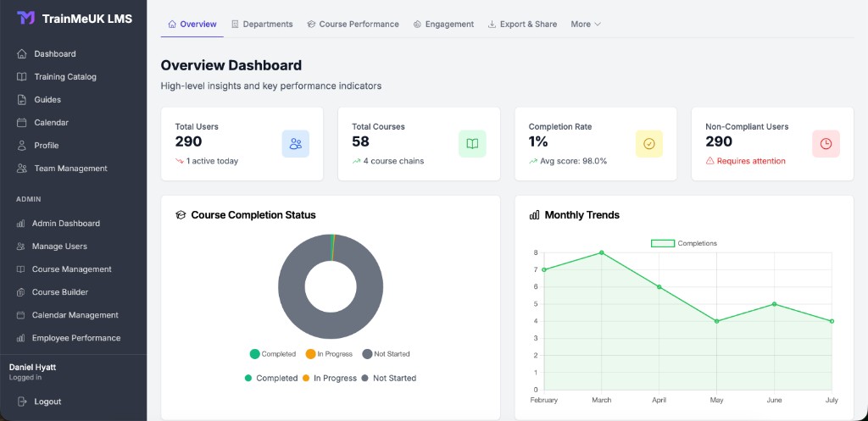
Task: Toggle Completed series in upper donut legend
Action: coord(273,354)
